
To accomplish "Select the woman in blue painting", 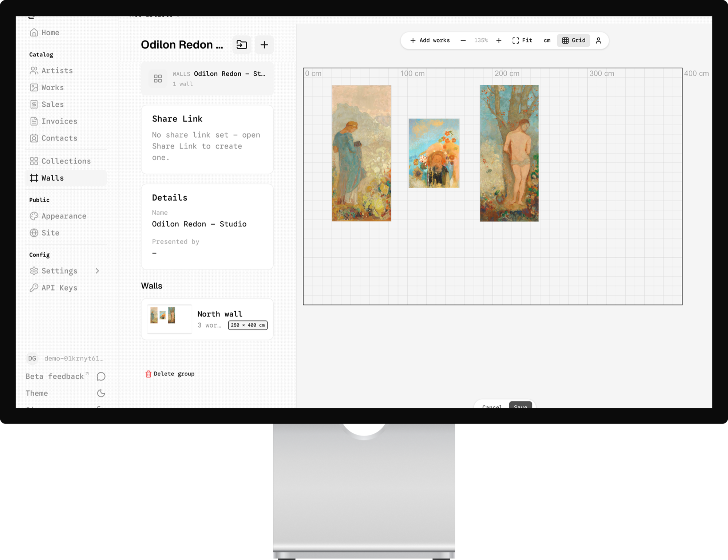I will 361,153.
